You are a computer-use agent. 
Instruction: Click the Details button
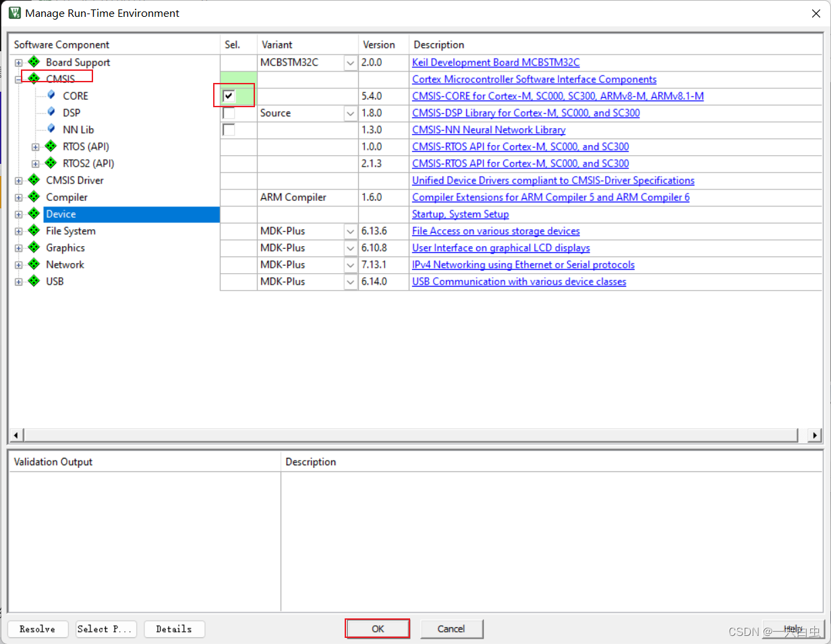[x=174, y=628]
